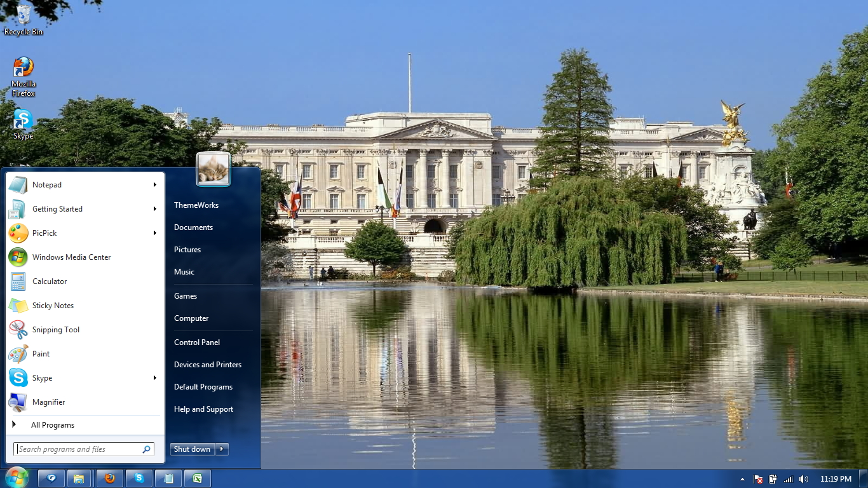The width and height of the screenshot is (868, 488).
Task: Open the Calculator
Action: (49, 281)
